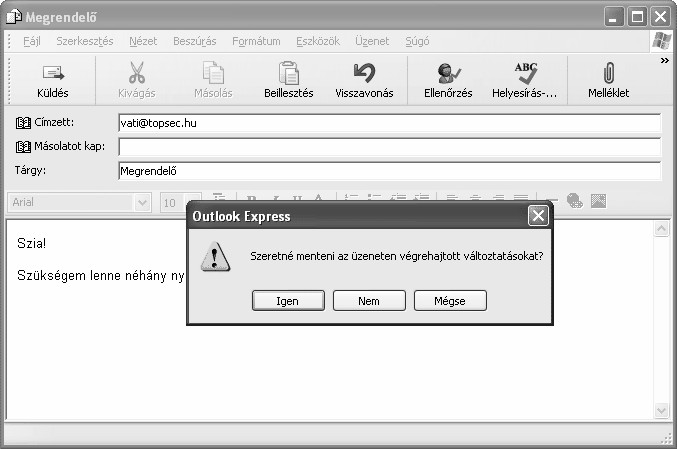Open the Nézet menu
The image size is (677, 449).
point(143,41)
